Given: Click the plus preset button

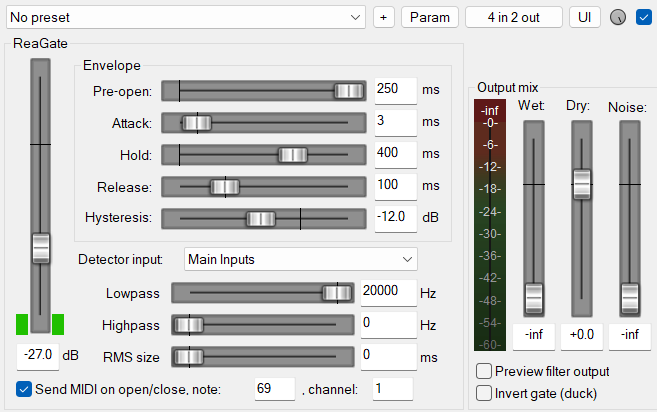Looking at the screenshot, I should click(383, 18).
